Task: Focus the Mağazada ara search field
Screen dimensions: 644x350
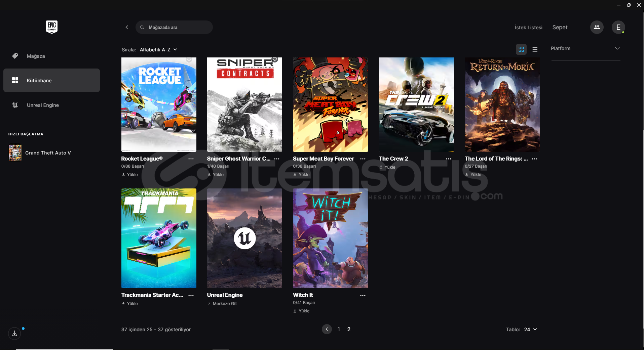Action: tap(174, 27)
